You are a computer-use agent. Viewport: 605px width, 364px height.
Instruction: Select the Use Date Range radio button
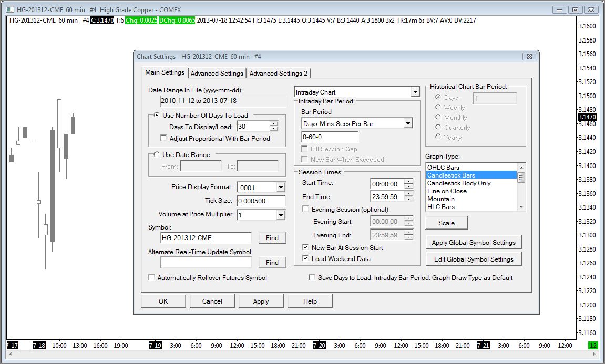tap(156, 155)
